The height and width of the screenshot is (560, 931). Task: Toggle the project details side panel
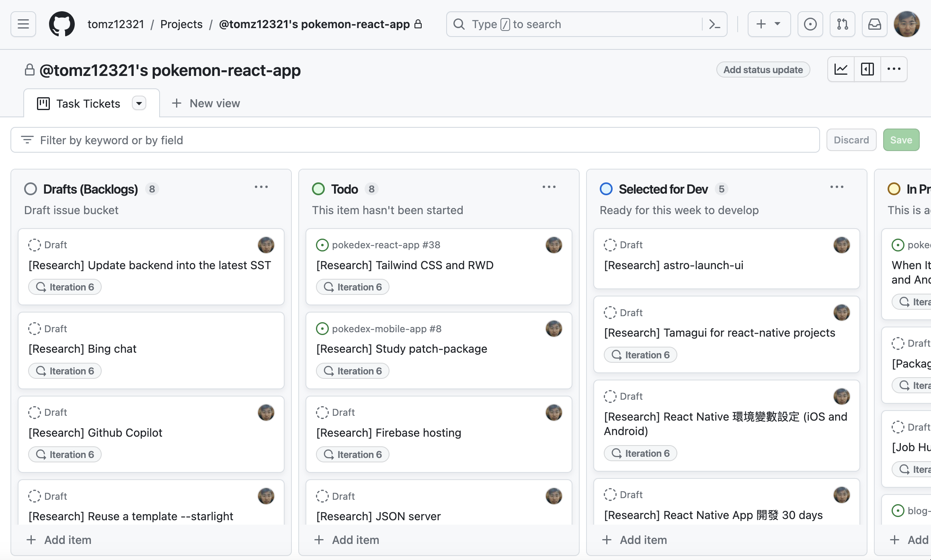[x=867, y=69]
